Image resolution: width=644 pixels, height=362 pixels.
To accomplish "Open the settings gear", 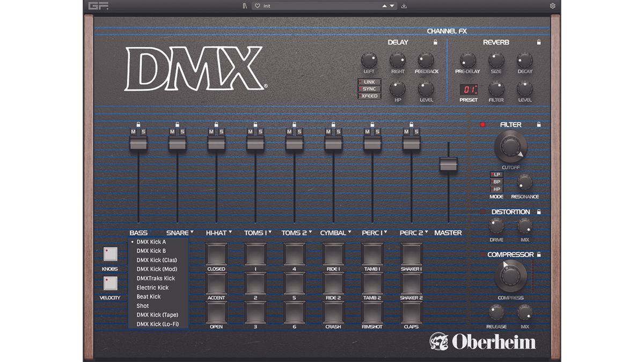I will 552,5.
